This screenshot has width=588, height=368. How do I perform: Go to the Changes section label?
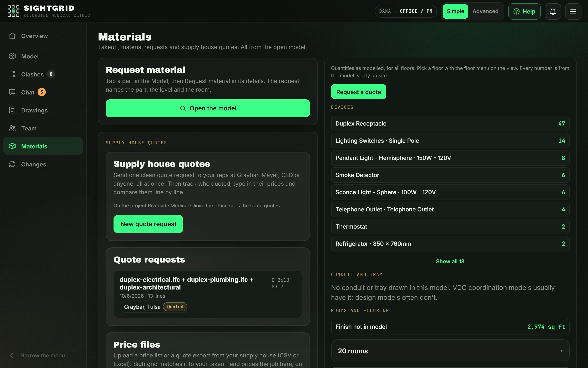point(33,165)
